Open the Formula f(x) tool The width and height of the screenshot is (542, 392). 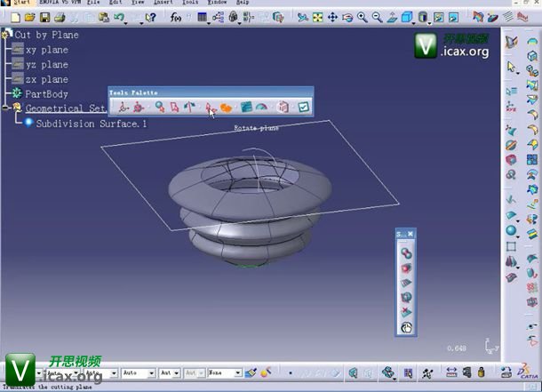[177, 17]
